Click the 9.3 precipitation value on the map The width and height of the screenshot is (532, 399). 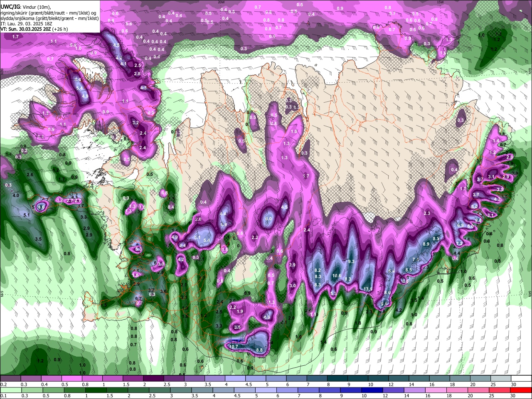351,261
